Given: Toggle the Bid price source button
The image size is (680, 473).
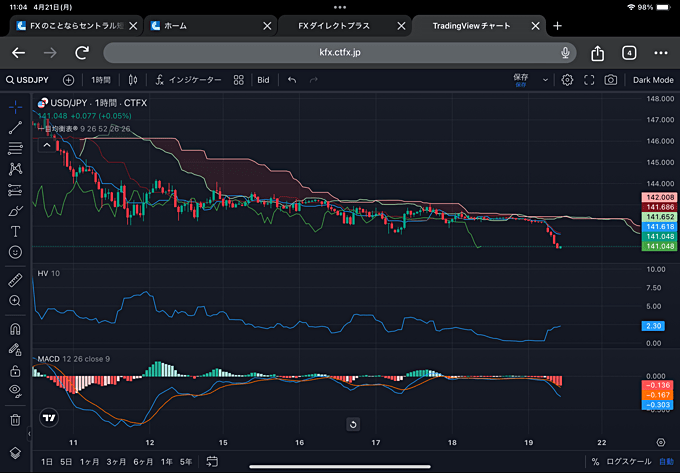Looking at the screenshot, I should pos(263,80).
